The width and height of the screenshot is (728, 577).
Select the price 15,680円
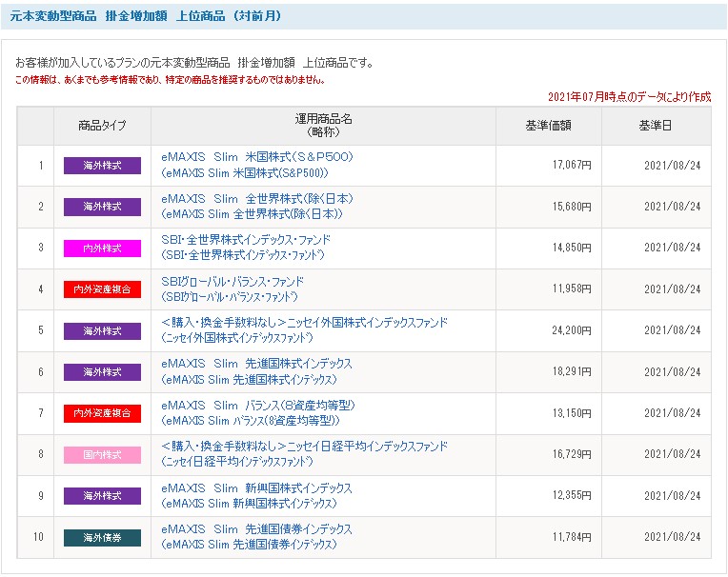(572, 207)
